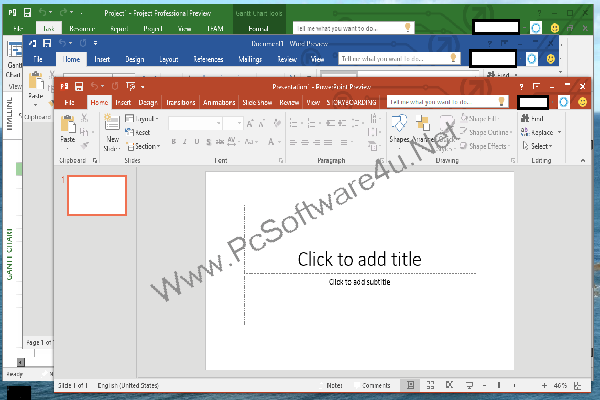Open the Shapes gallery
The image size is (600, 400).
click(x=399, y=129)
